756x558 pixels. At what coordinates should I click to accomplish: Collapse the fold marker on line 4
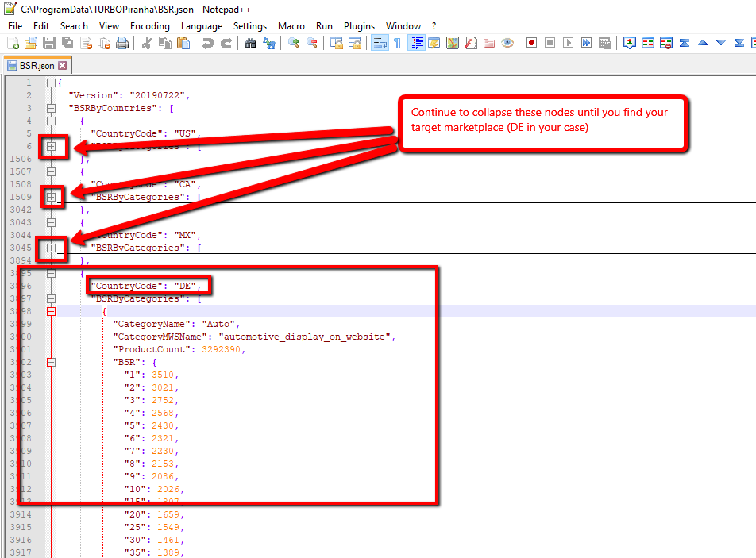pos(51,121)
